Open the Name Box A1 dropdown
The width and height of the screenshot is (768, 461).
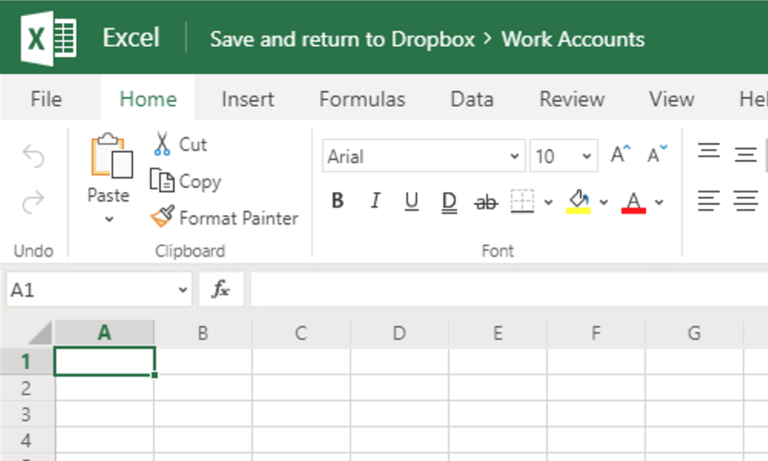point(183,290)
